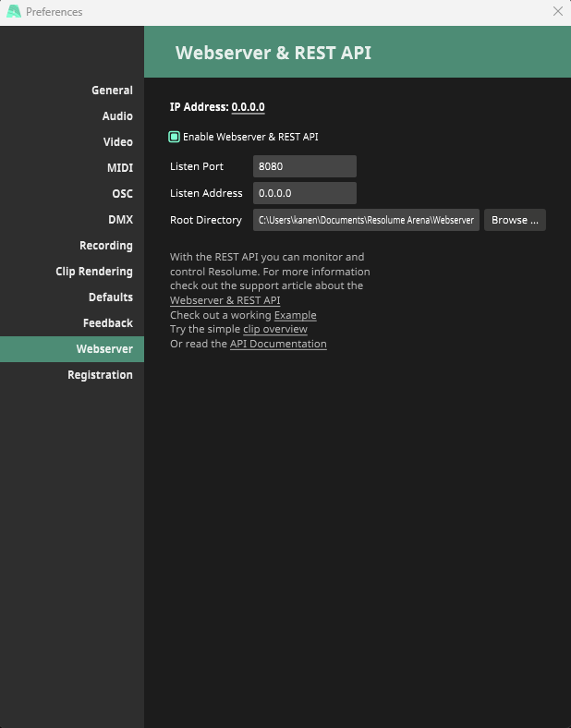The height and width of the screenshot is (728, 571).
Task: Select the Webserver section
Action: [x=72, y=349]
